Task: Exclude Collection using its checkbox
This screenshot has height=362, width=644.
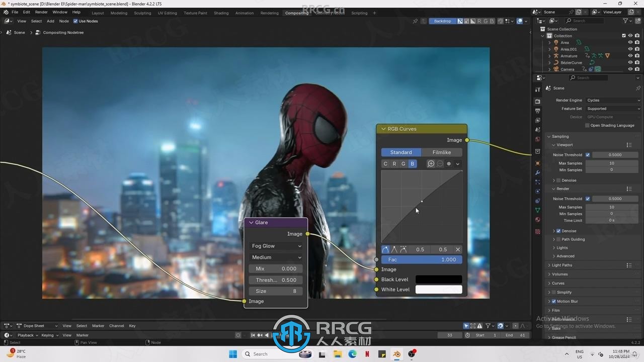Action: point(624,36)
